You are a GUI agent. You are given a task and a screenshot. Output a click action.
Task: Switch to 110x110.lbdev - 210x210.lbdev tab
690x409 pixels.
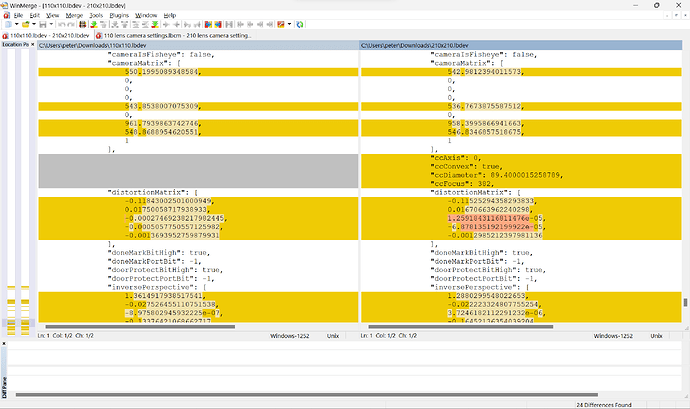tap(46, 36)
